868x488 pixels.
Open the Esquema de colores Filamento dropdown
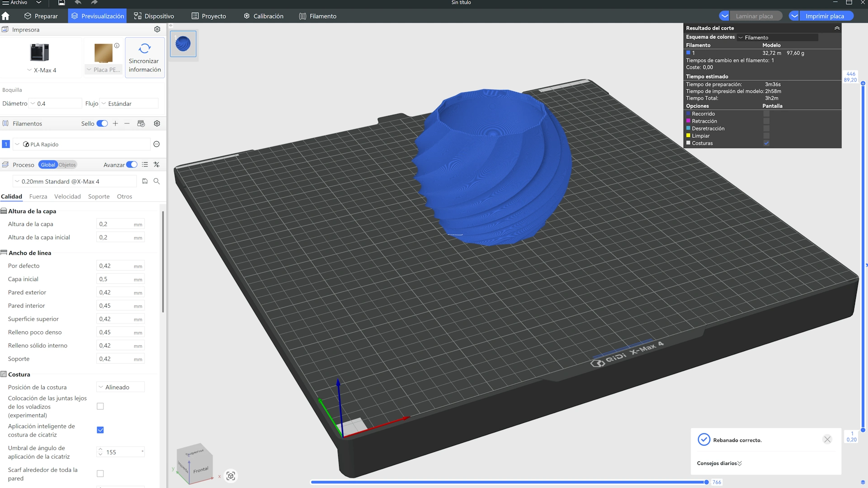[x=778, y=38]
